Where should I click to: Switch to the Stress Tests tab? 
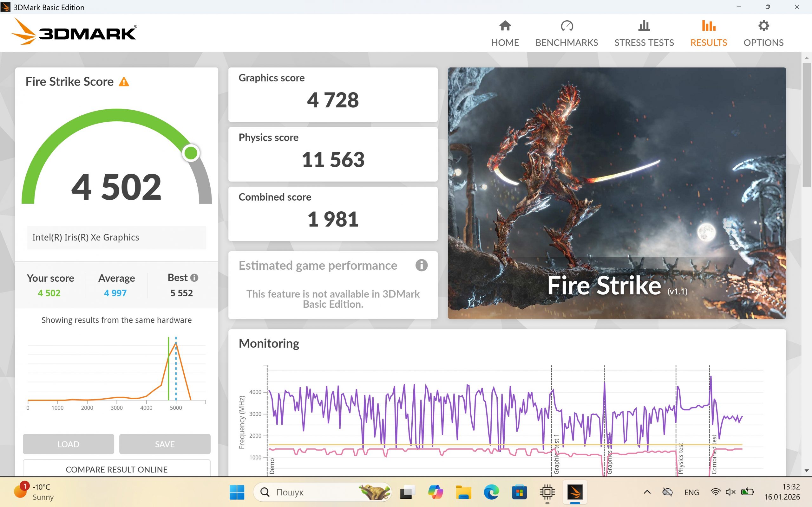click(644, 33)
